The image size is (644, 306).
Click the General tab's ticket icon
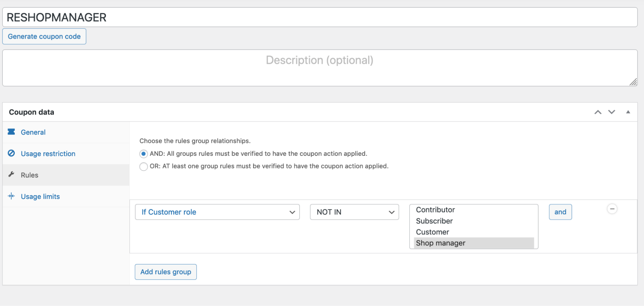[x=11, y=132]
